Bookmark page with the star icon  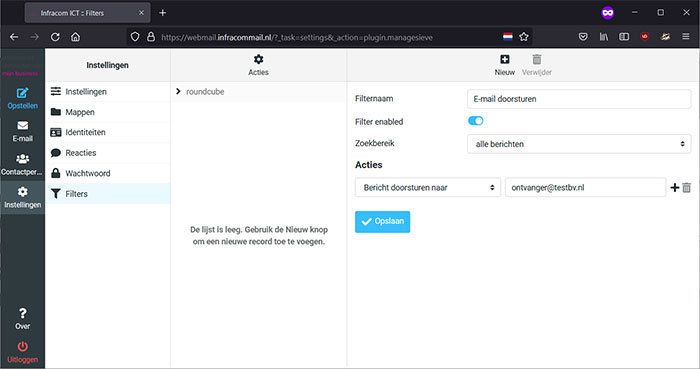(524, 37)
